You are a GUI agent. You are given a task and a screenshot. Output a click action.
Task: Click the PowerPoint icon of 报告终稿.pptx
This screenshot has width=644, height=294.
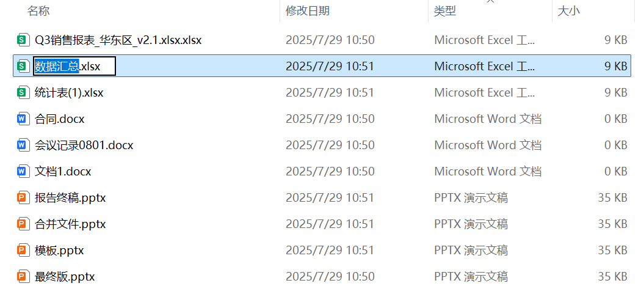point(23,198)
